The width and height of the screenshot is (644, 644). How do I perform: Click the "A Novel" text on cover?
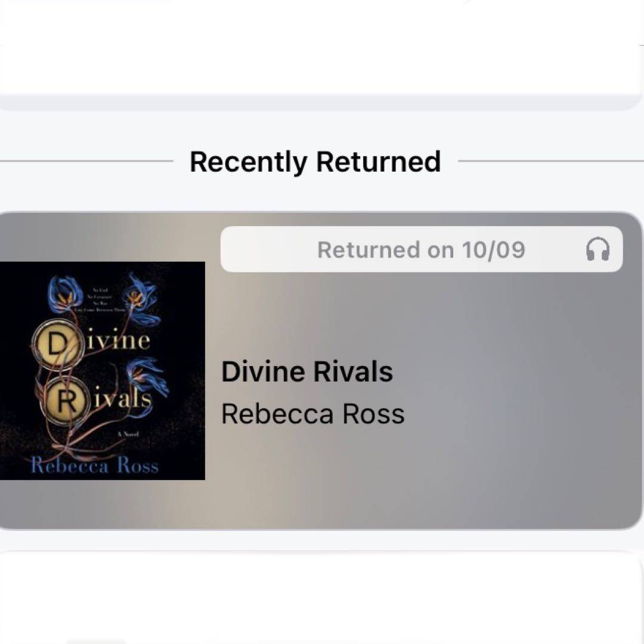click(x=128, y=434)
